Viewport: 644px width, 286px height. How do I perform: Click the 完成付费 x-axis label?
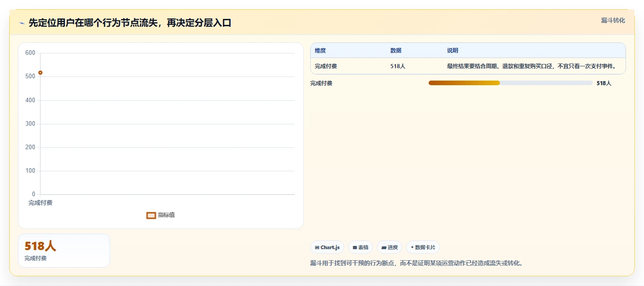coord(41,203)
